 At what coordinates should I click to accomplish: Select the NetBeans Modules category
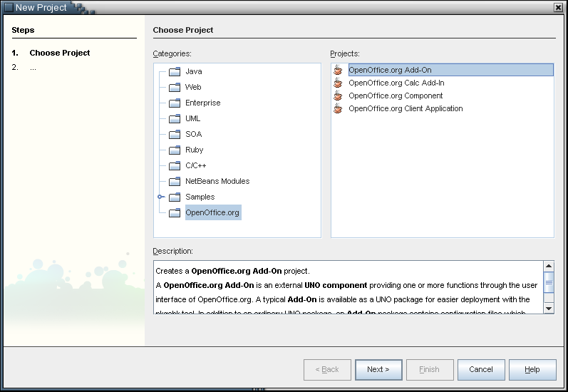(x=217, y=181)
